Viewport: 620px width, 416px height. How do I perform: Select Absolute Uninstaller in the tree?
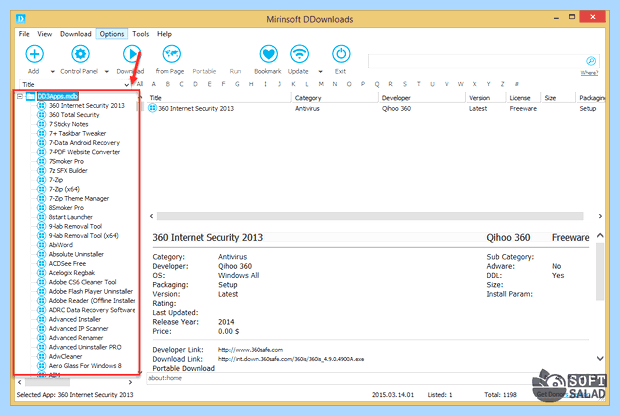pyautogui.click(x=76, y=254)
